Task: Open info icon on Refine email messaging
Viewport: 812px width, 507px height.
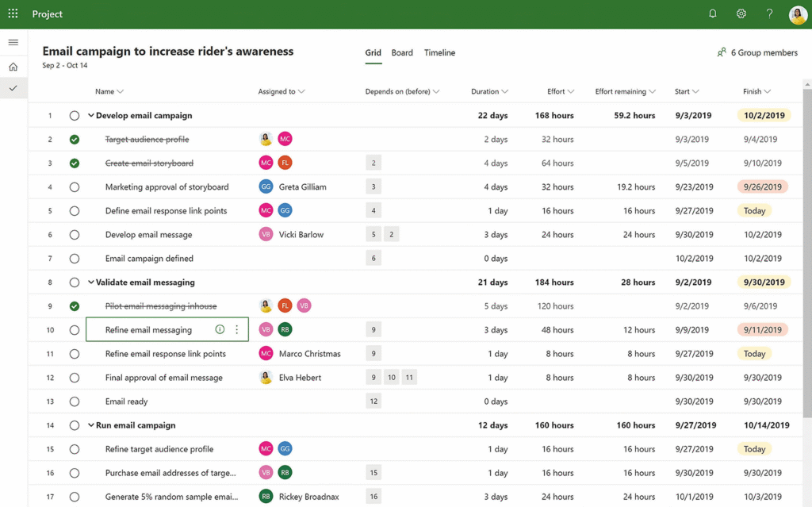Action: click(x=220, y=329)
